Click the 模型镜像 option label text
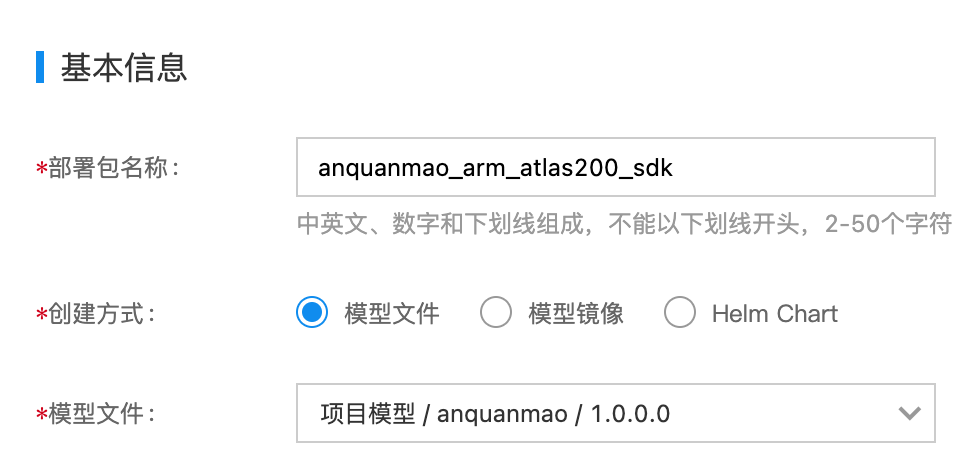 tap(575, 314)
